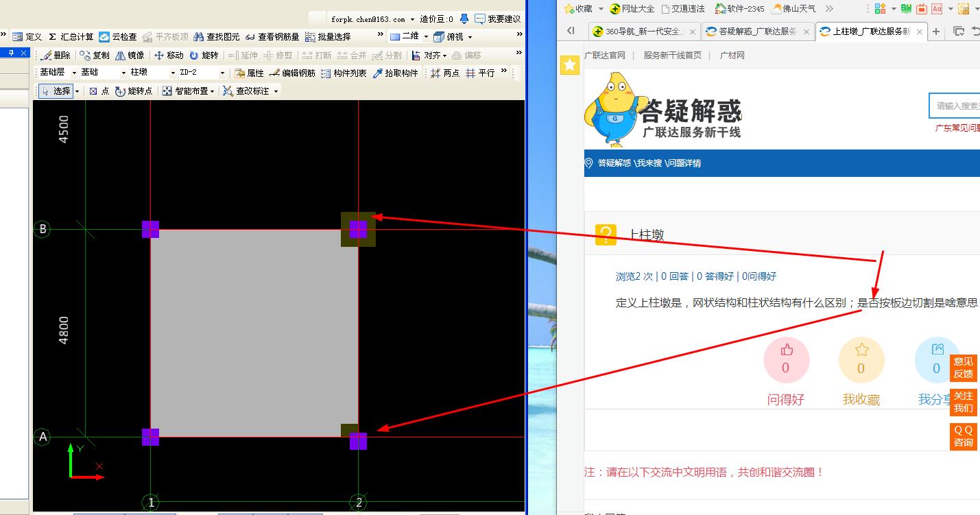Open 网址大全 bookmark

click(632, 9)
